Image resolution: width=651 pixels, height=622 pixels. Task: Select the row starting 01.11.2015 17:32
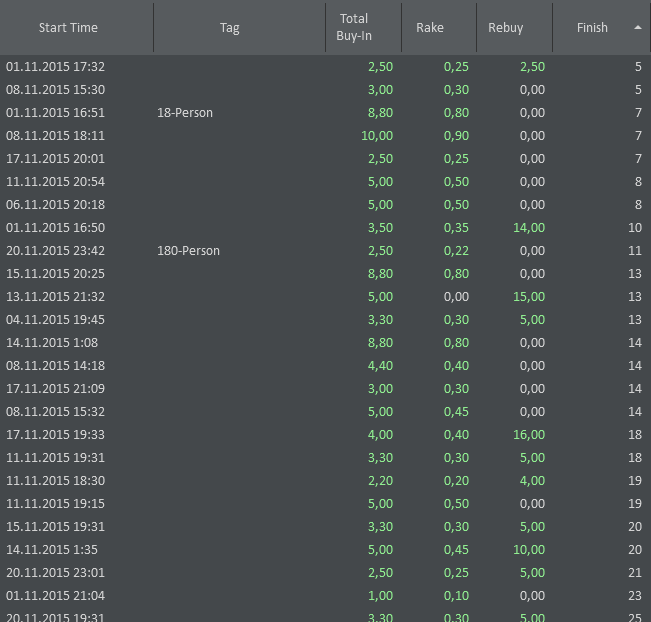pyautogui.click(x=56, y=67)
